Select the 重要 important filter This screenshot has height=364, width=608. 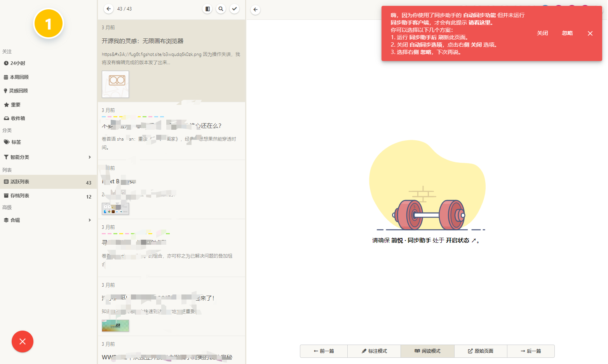click(x=16, y=104)
